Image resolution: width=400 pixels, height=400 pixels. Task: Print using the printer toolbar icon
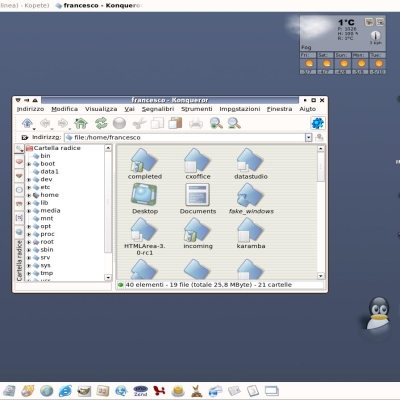tap(196, 123)
